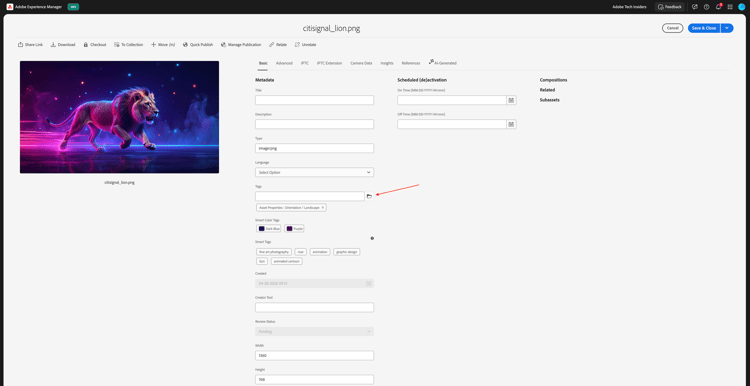
Task: Click the Unrelate action
Action: pyautogui.click(x=306, y=44)
